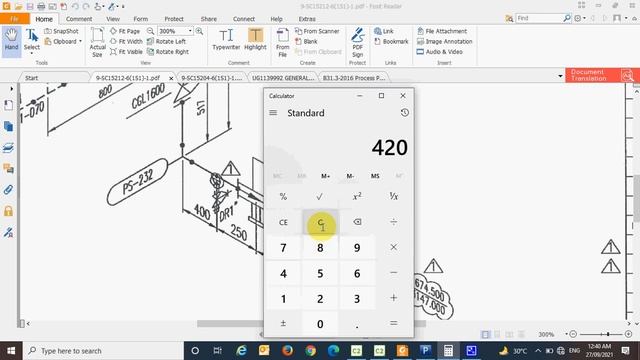Zoom out with ribbon magnifier icon

(x=151, y=31)
